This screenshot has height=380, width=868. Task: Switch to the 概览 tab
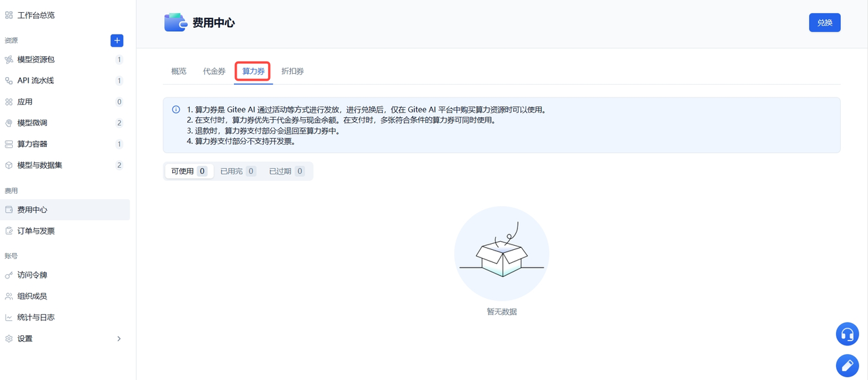[x=179, y=71]
